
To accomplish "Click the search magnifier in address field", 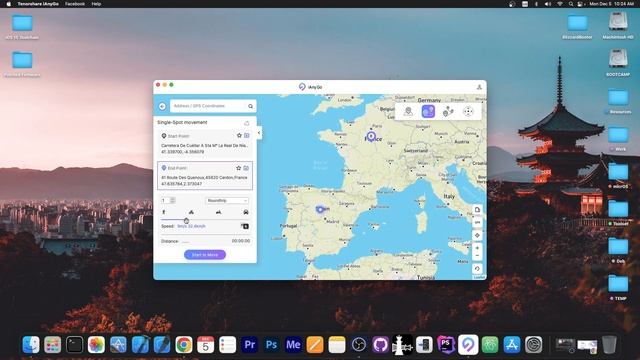I will [250, 106].
